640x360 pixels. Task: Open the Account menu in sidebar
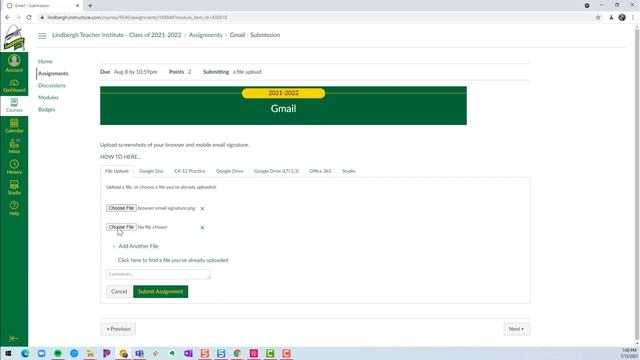(14, 64)
